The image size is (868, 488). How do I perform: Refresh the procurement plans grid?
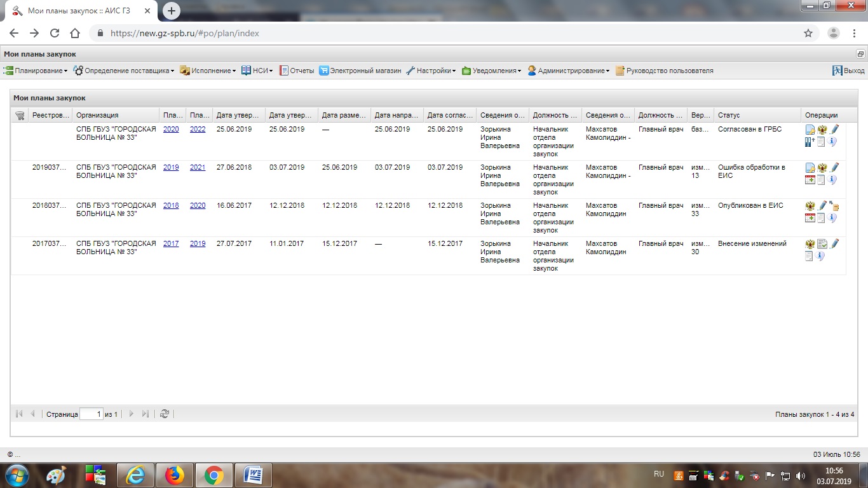click(165, 414)
